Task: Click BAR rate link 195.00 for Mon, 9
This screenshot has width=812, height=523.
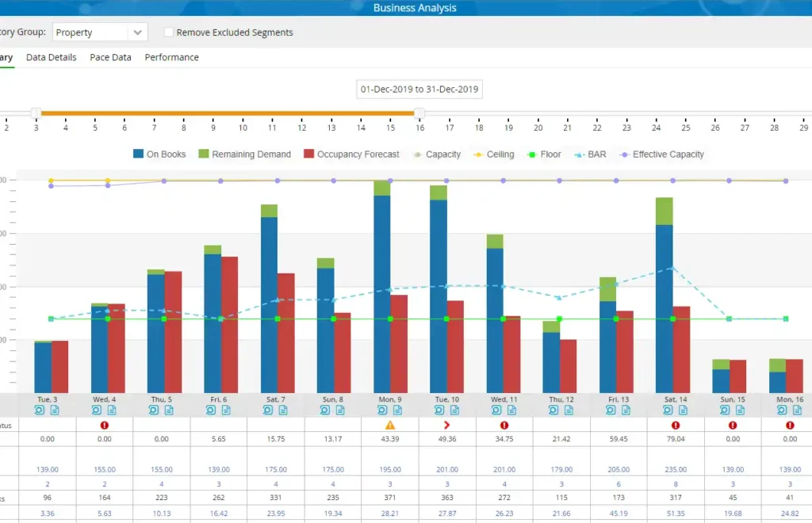Action: click(x=390, y=470)
